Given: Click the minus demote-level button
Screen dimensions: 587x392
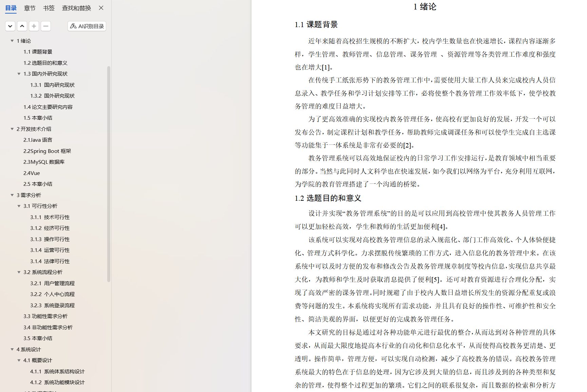Looking at the screenshot, I should pyautogui.click(x=46, y=26).
